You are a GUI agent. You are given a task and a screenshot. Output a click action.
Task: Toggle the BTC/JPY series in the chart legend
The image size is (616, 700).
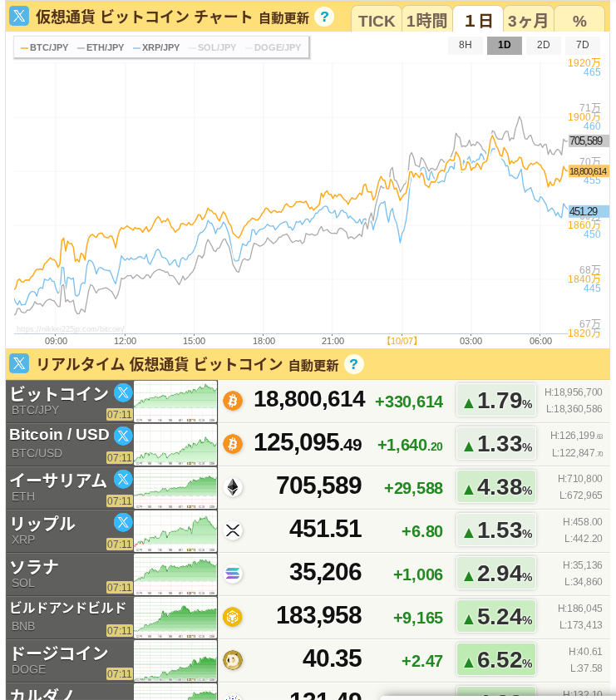coord(45,47)
